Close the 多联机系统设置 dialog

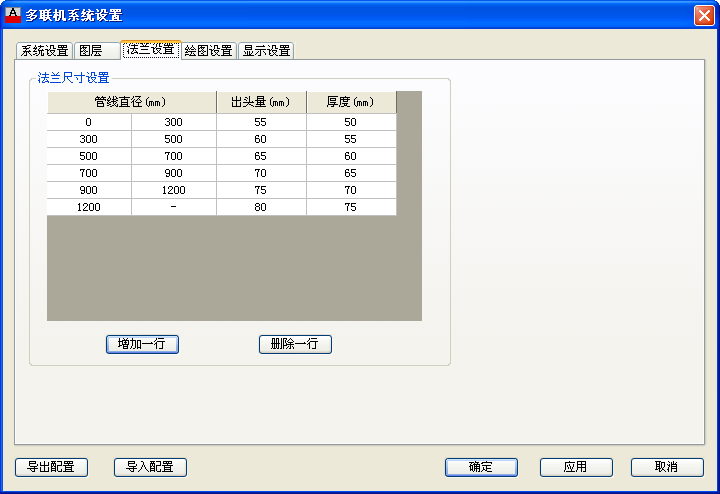point(703,15)
